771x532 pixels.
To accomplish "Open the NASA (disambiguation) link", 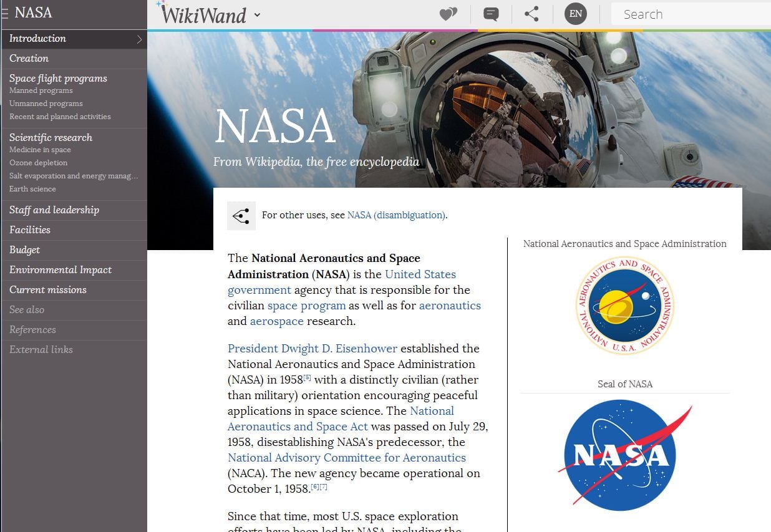I will click(x=396, y=215).
